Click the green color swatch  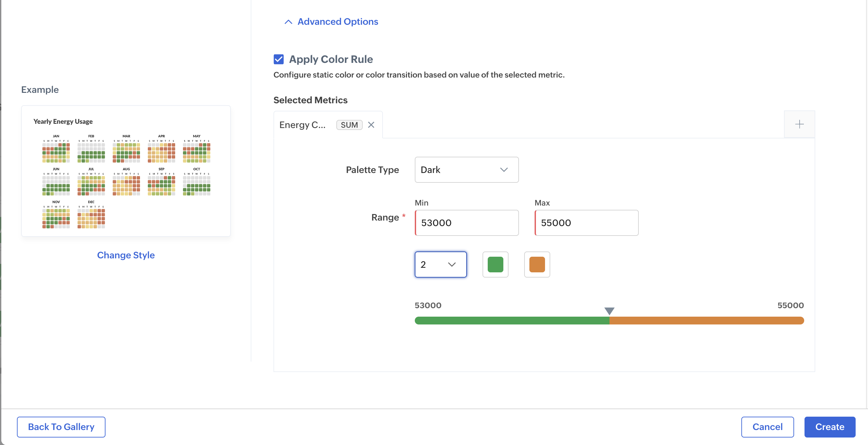(x=495, y=264)
